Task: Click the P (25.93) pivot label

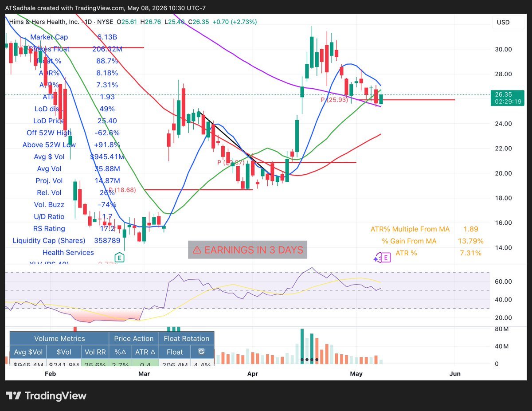Action: [334, 100]
